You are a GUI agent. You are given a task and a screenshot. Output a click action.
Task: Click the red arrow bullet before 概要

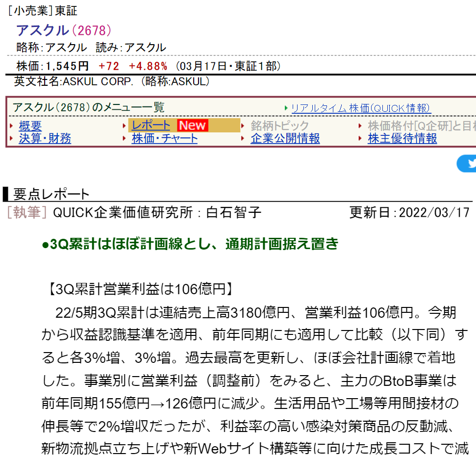[x=12, y=126]
